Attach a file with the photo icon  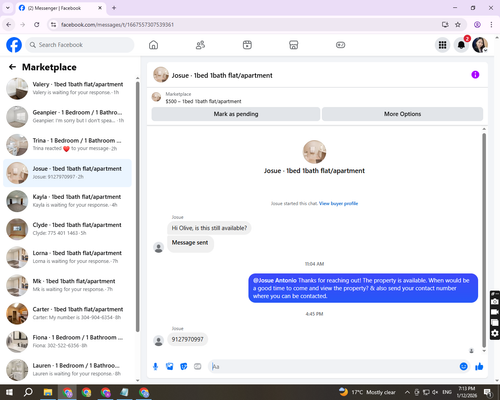[x=170, y=367]
